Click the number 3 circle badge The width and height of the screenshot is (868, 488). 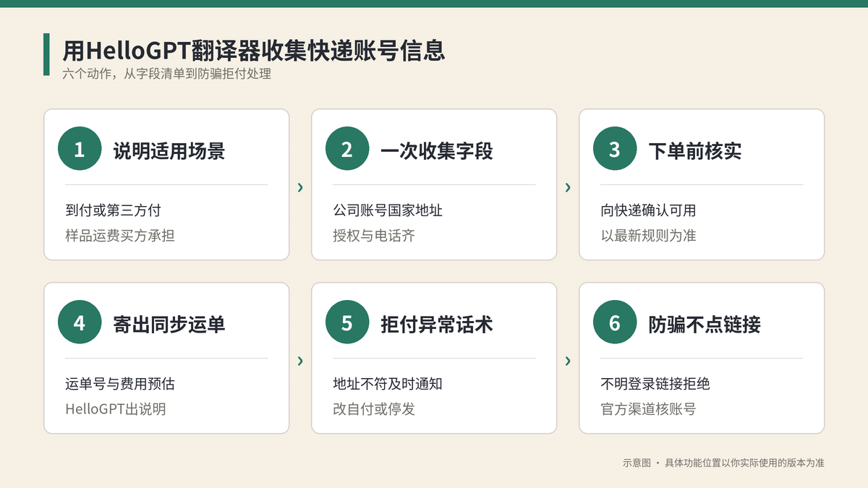[x=615, y=150]
